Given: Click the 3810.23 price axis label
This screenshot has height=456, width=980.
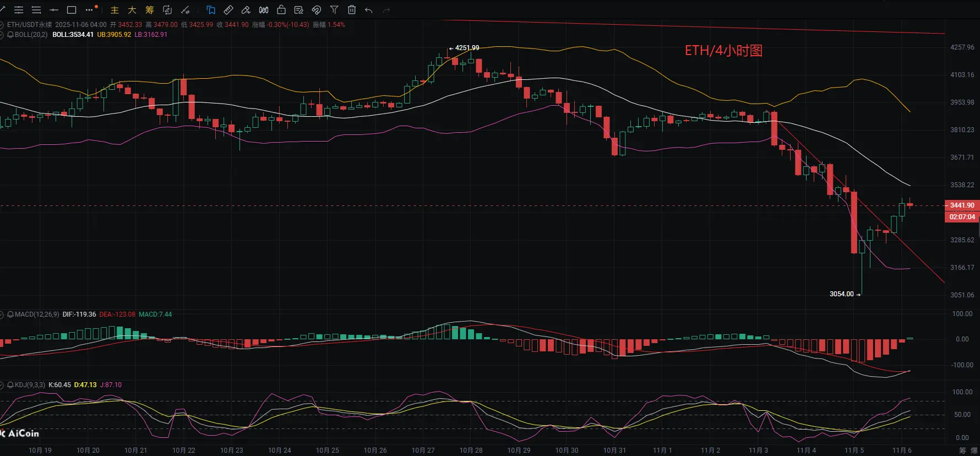Looking at the screenshot, I should pos(962,130).
